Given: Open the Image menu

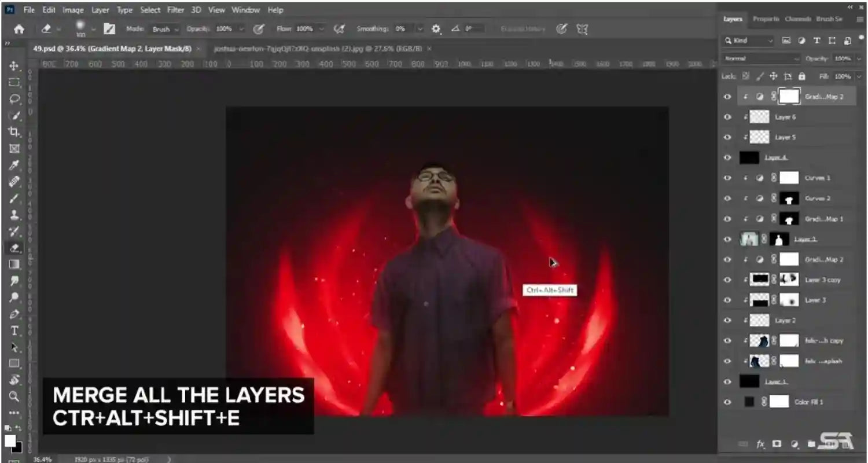Looking at the screenshot, I should (x=73, y=10).
